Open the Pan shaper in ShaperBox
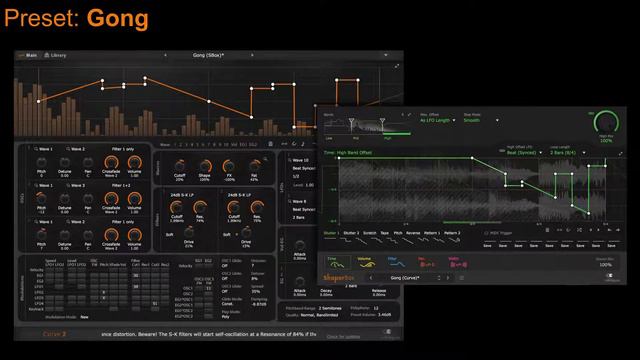640x360 pixels. click(426, 262)
